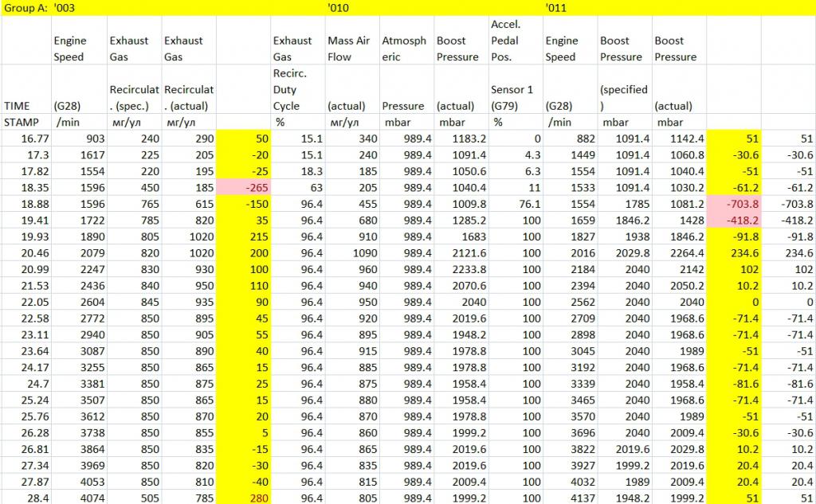Viewport: 816px width, 504px height.
Task: Click the '010 group header cell
Action: click(x=352, y=8)
